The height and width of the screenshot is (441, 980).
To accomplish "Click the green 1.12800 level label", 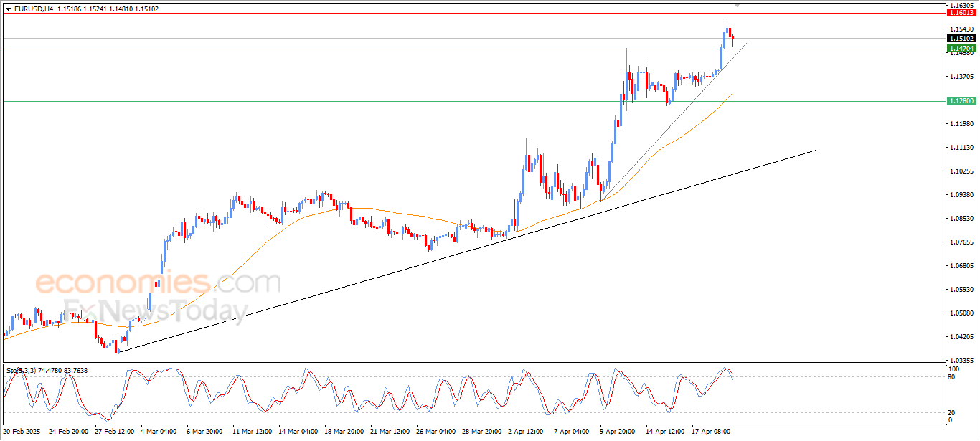I will (x=961, y=101).
